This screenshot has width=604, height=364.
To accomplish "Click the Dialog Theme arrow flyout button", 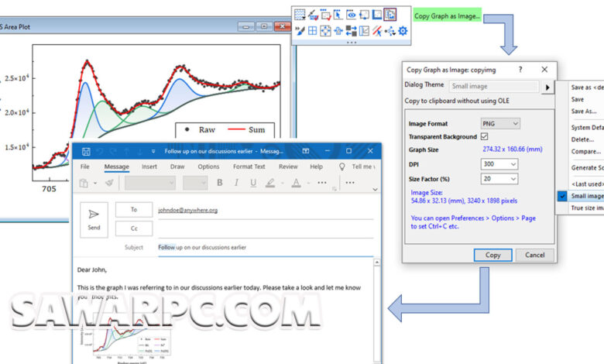I will click(547, 88).
